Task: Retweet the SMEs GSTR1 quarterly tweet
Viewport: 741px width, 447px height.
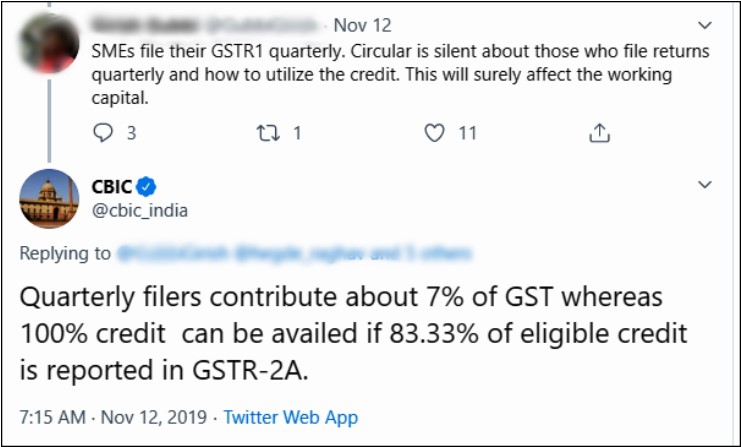Action: point(268,133)
